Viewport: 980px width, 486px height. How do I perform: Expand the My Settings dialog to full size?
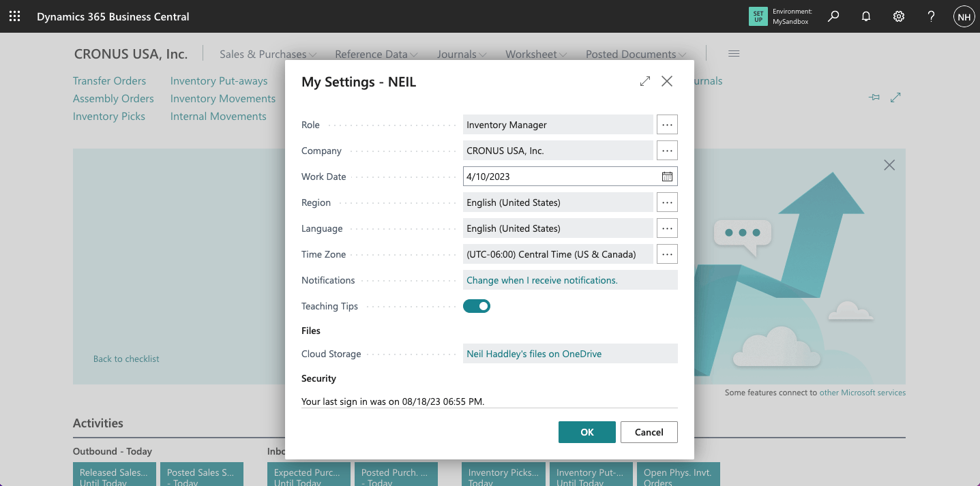click(645, 81)
